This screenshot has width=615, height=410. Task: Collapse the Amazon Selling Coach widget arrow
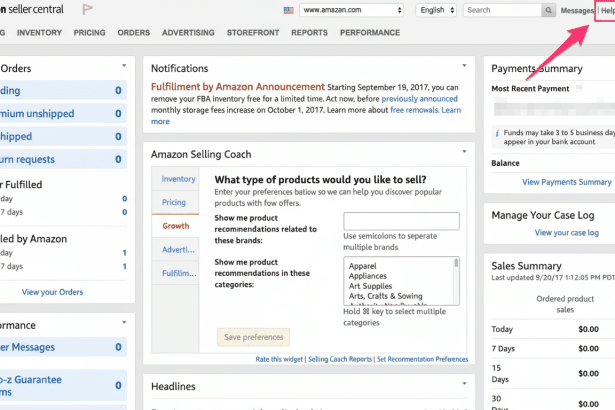pos(464,151)
